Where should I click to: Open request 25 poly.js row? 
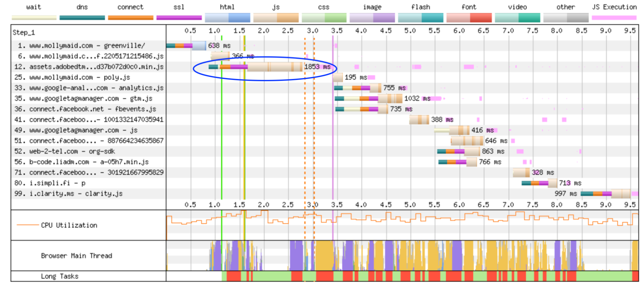pos(80,77)
